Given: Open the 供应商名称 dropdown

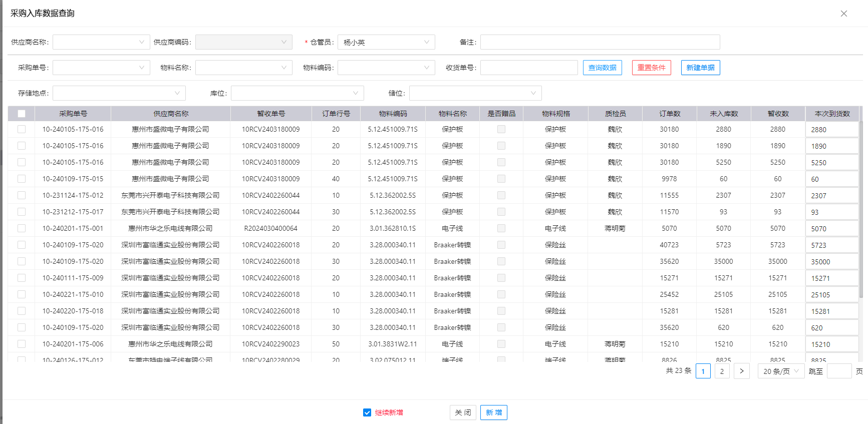Looking at the screenshot, I should coord(101,42).
